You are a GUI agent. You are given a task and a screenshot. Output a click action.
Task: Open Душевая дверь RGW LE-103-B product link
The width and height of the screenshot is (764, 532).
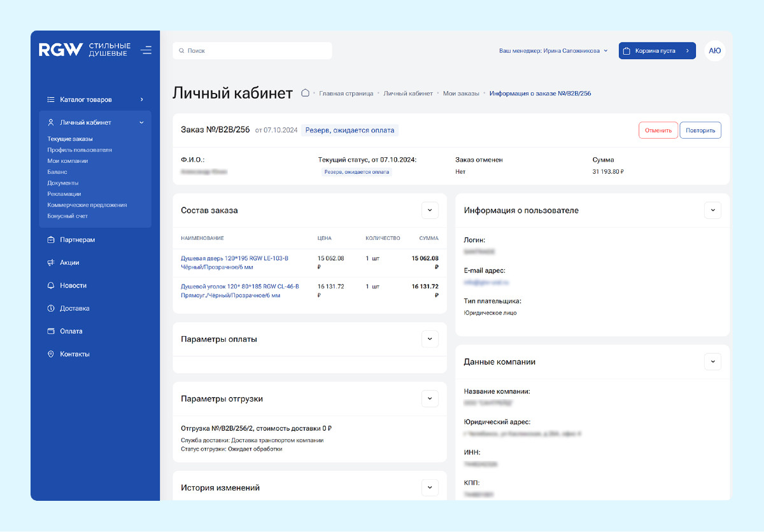point(235,263)
